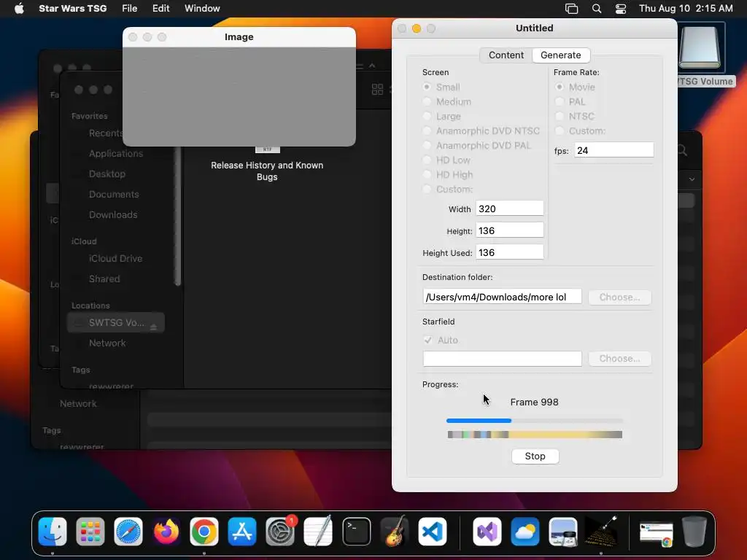
Task: Open the Trash in the Dock
Action: click(x=694, y=532)
